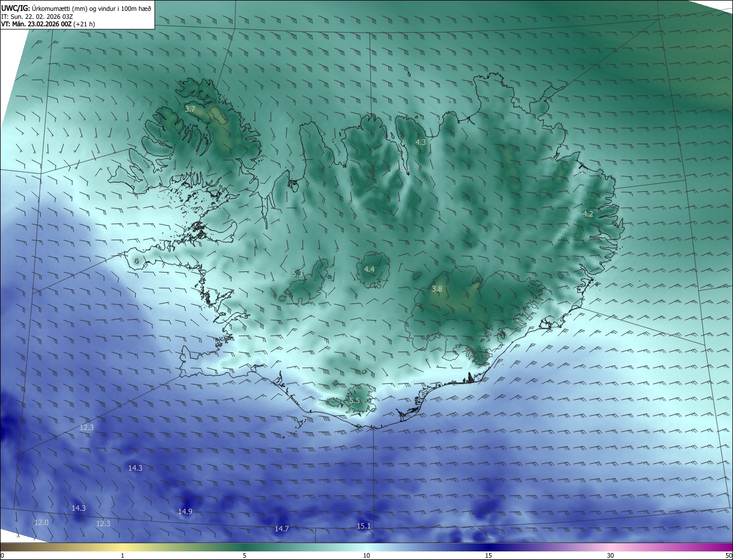Viewport: 733px width, 560px height.
Task: Click the 3.8 value on Vatnajökull glacier
Action: click(x=437, y=289)
